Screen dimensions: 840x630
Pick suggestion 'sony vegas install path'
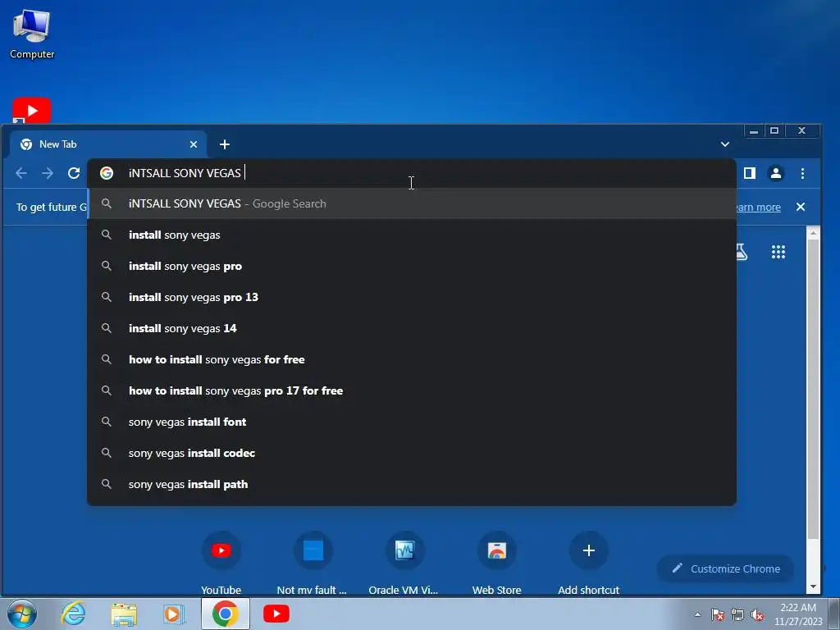tap(412, 484)
